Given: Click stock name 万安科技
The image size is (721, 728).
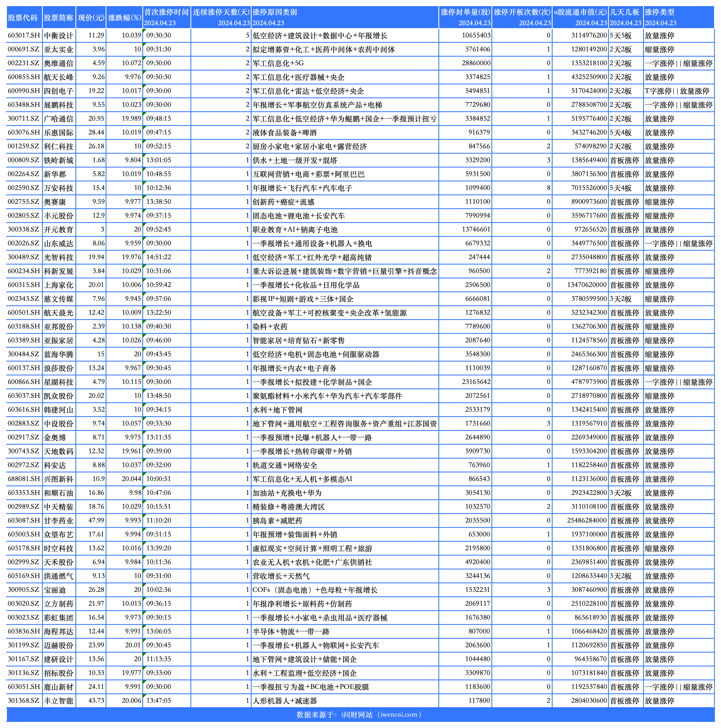Looking at the screenshot, I should (59, 188).
